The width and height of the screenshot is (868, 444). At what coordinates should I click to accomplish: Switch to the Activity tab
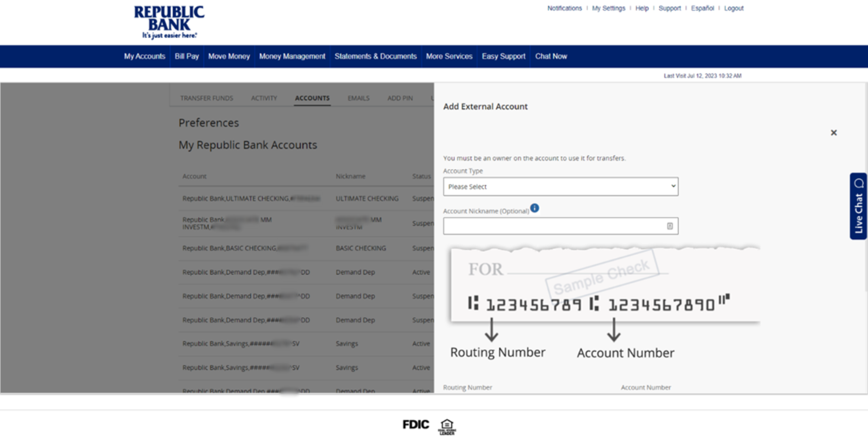(264, 98)
